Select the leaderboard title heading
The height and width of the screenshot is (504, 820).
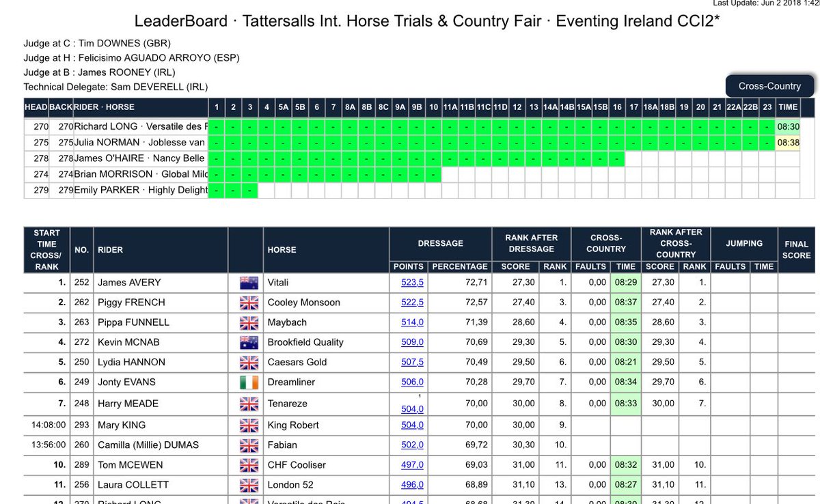point(427,21)
